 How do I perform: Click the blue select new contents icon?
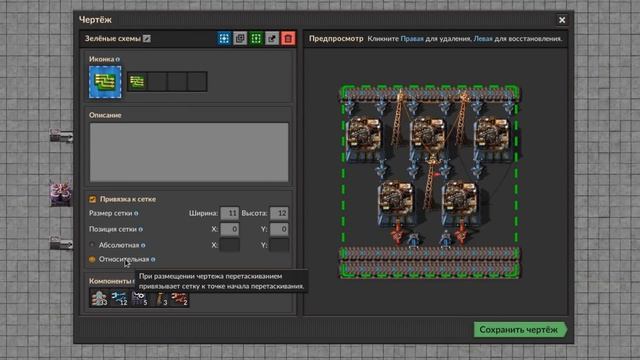point(224,38)
